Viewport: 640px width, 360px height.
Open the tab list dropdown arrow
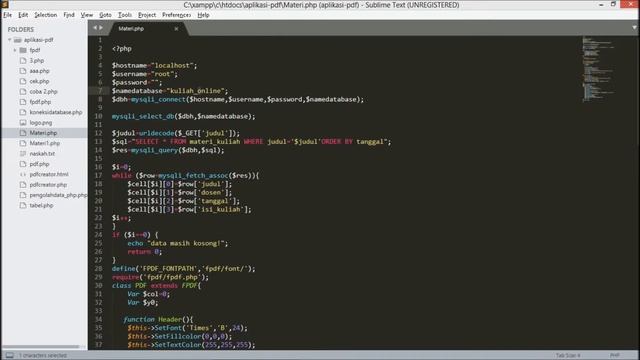coord(634,28)
